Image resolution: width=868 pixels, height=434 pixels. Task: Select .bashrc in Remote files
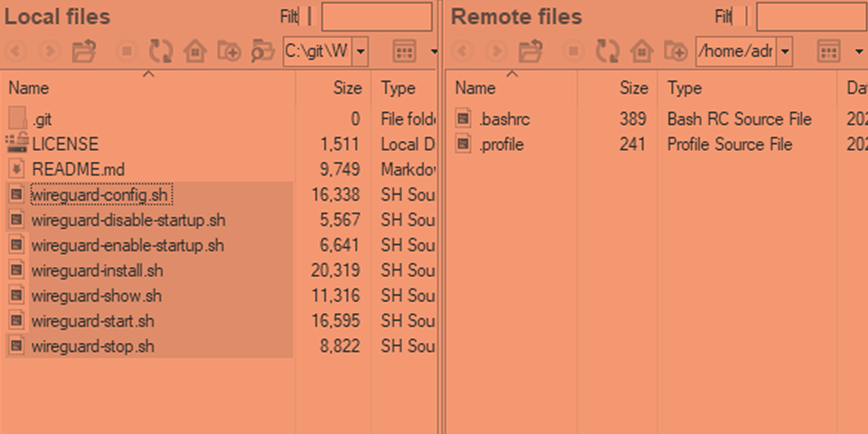[x=505, y=119]
